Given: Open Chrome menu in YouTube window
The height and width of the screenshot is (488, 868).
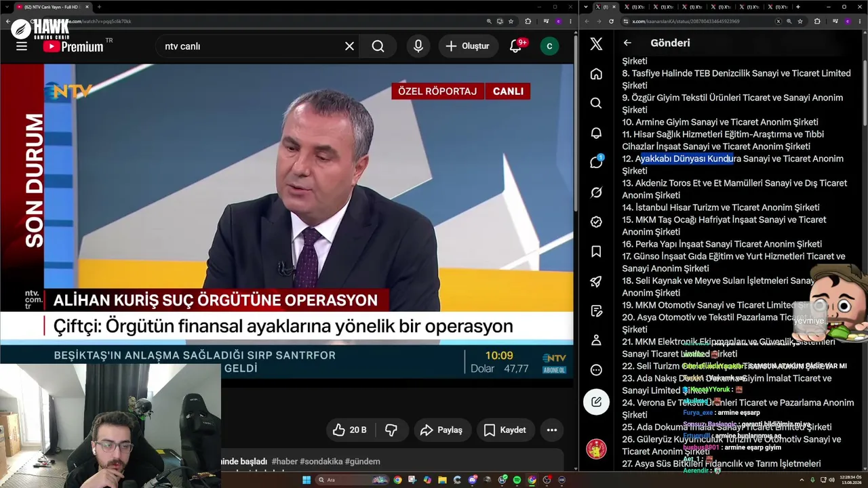Looking at the screenshot, I should click(x=570, y=21).
